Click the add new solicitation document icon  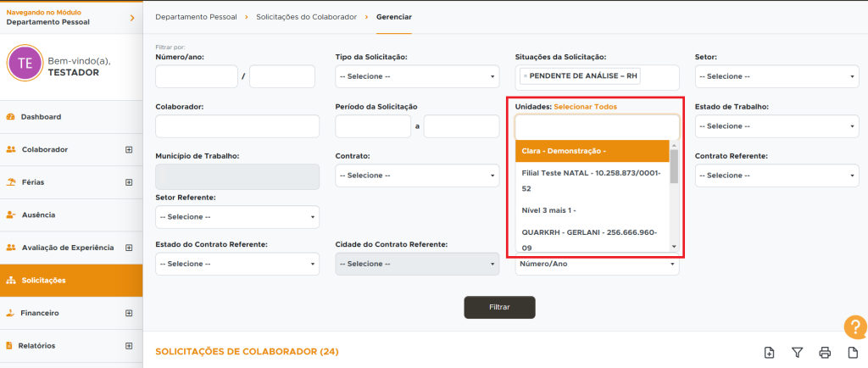[x=769, y=353]
